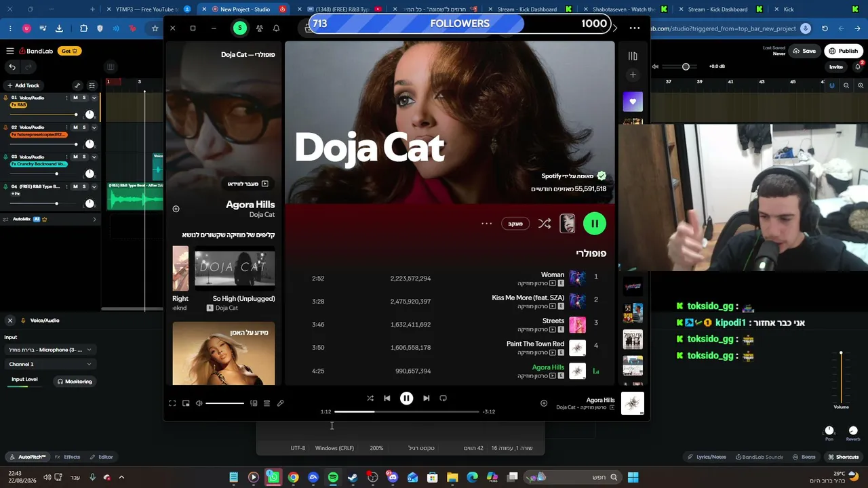Image resolution: width=868 pixels, height=488 pixels.
Task: Open the Spotify top bar three-dot menu
Action: 634,28
